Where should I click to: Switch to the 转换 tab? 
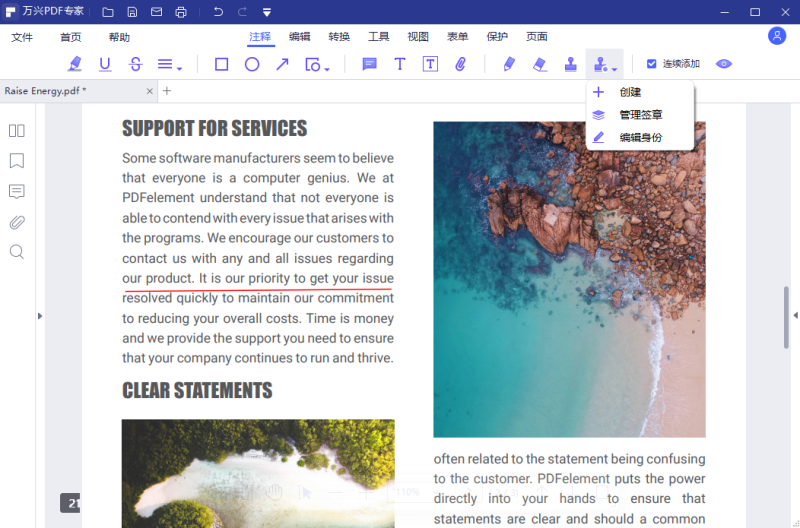[x=339, y=37]
